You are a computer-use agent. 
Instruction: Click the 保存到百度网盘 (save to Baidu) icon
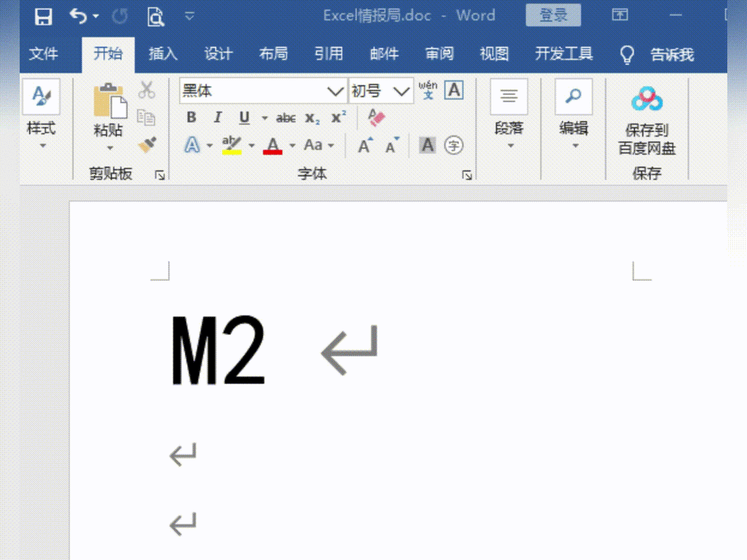(x=647, y=98)
